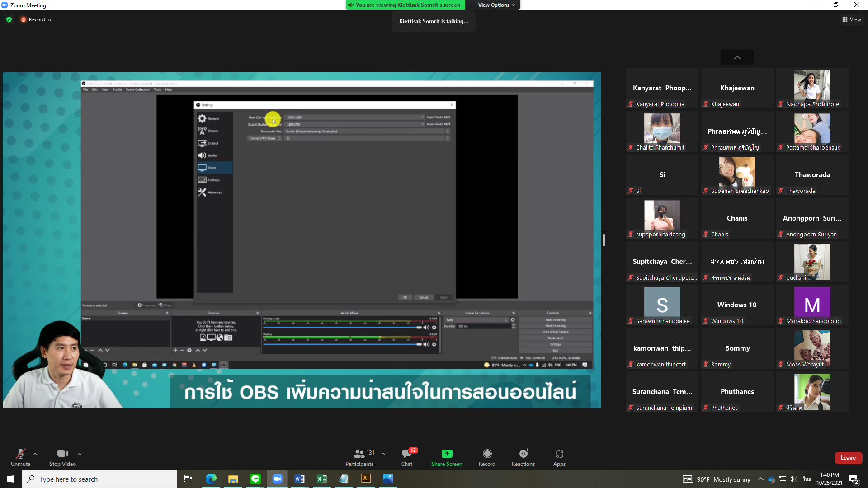Viewport: 868px width, 488px height.
Task: Click the OneDrive cloud tray icon
Action: (772, 479)
